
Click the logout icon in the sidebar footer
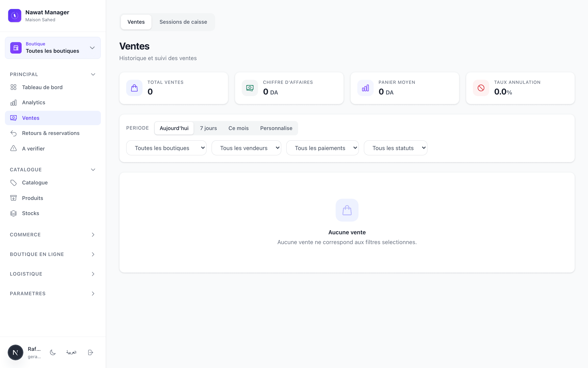[90, 352]
